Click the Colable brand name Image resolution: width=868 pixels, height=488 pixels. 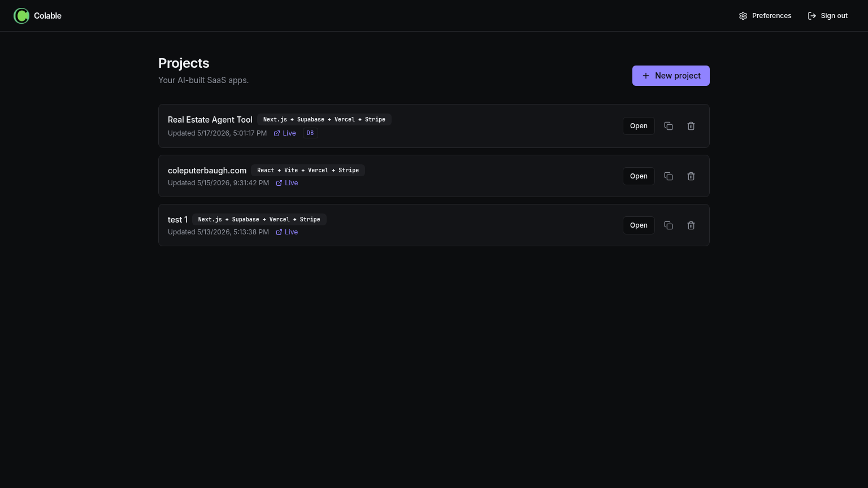pyautogui.click(x=47, y=16)
